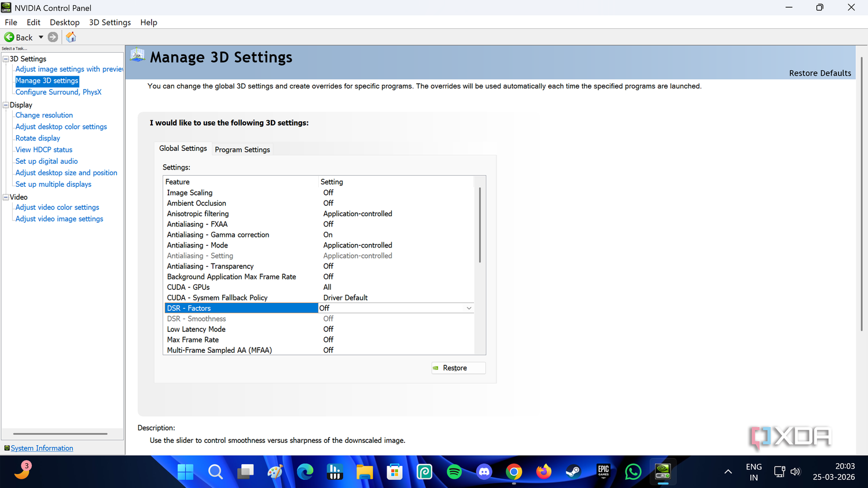Click the green Back arrow icon
868x488 pixels.
pyautogui.click(x=9, y=37)
